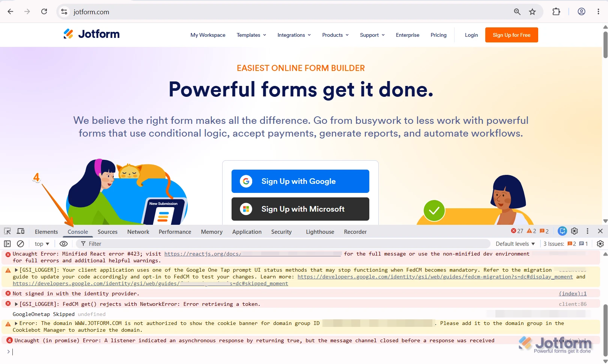Screen dimensions: 608x364
Task: Click the orange issues counter in the tab bar
Action: click(x=544, y=231)
